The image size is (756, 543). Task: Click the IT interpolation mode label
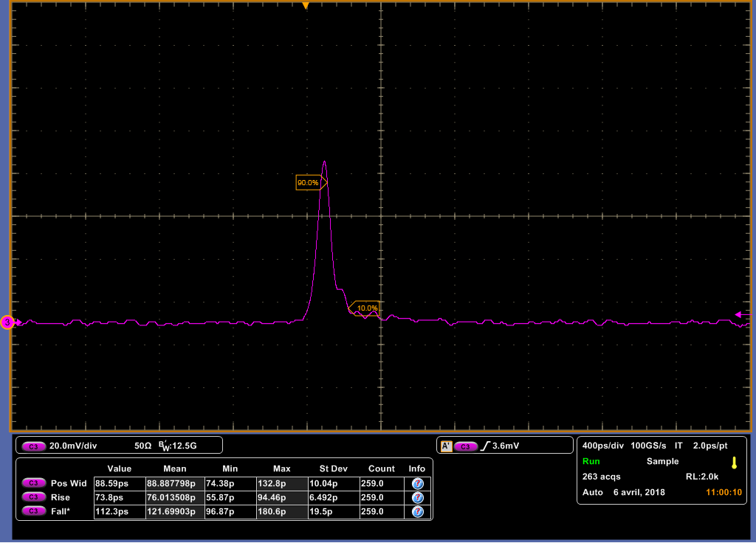(678, 446)
